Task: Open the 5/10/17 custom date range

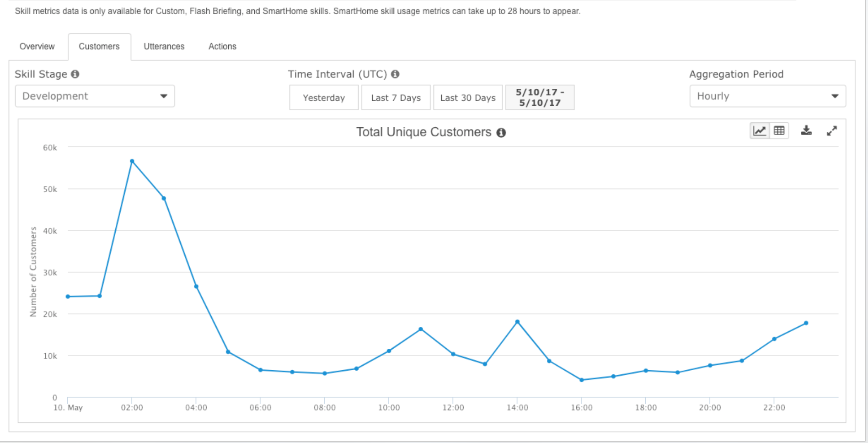Action: (540, 97)
